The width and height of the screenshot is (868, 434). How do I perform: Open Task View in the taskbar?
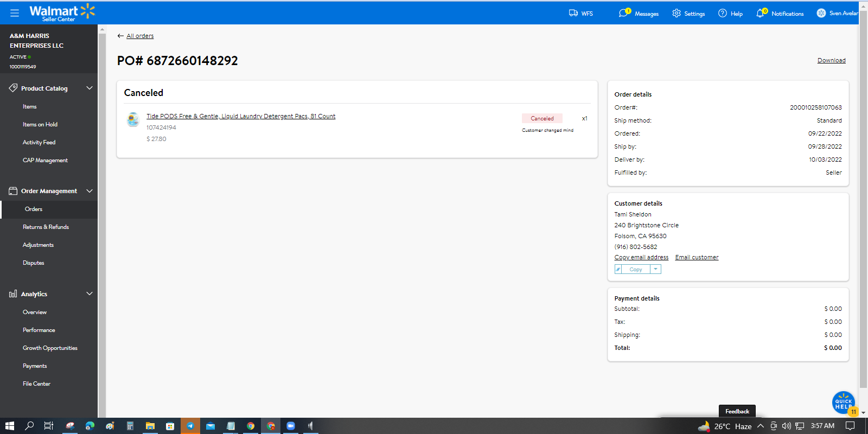tap(48, 426)
